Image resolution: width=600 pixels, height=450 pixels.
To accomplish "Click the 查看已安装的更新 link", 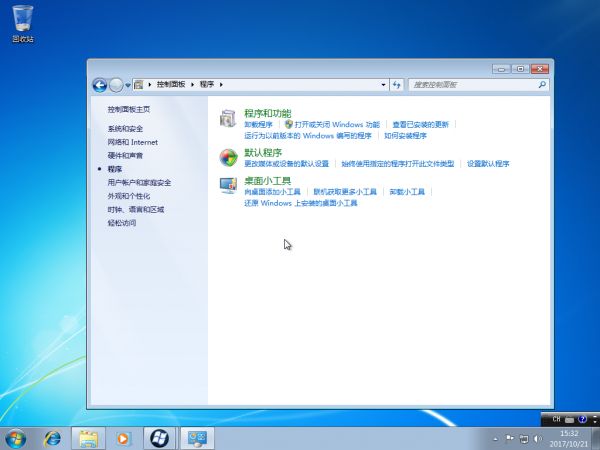I will tap(421, 125).
